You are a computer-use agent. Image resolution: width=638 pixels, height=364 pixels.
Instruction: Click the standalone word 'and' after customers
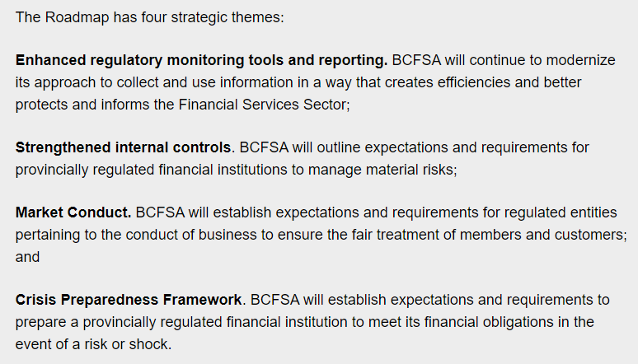coord(27,257)
